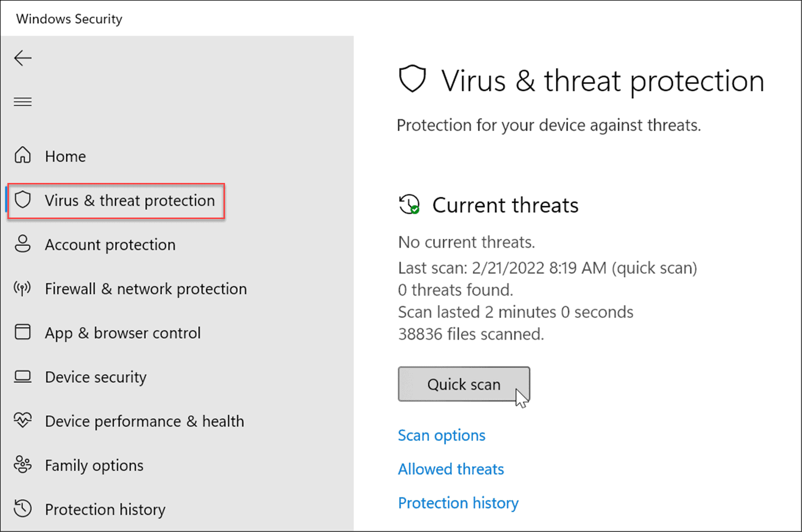Click the Device security laptop icon
Viewport: 802px width, 532px height.
coord(23,376)
